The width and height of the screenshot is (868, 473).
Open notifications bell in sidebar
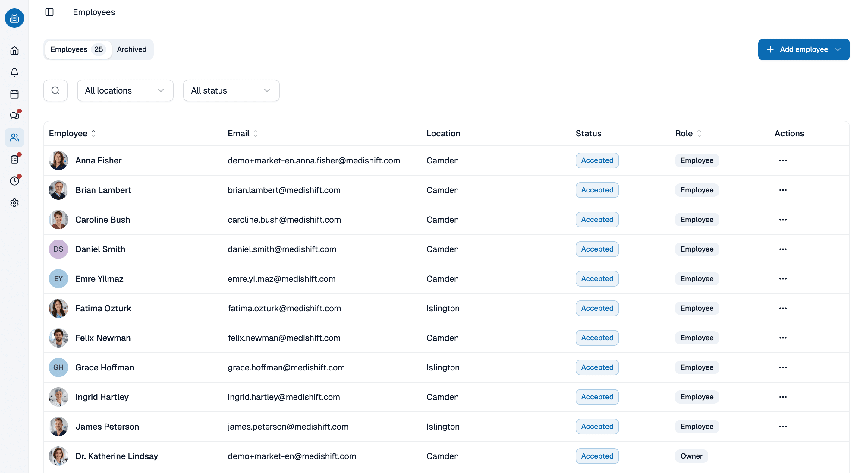click(14, 72)
